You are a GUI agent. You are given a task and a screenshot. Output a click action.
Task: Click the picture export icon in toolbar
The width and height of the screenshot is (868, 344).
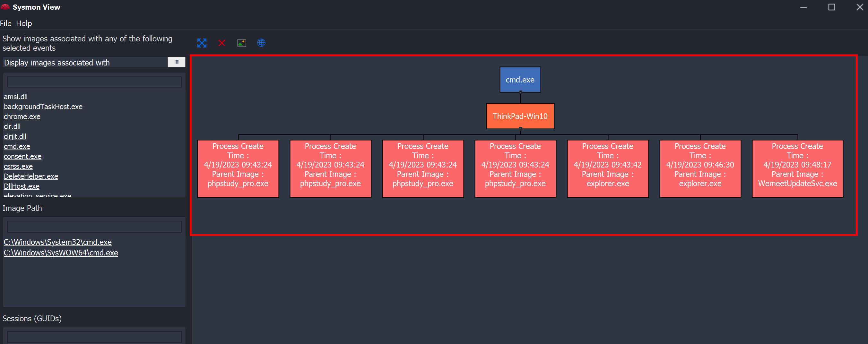click(x=242, y=43)
